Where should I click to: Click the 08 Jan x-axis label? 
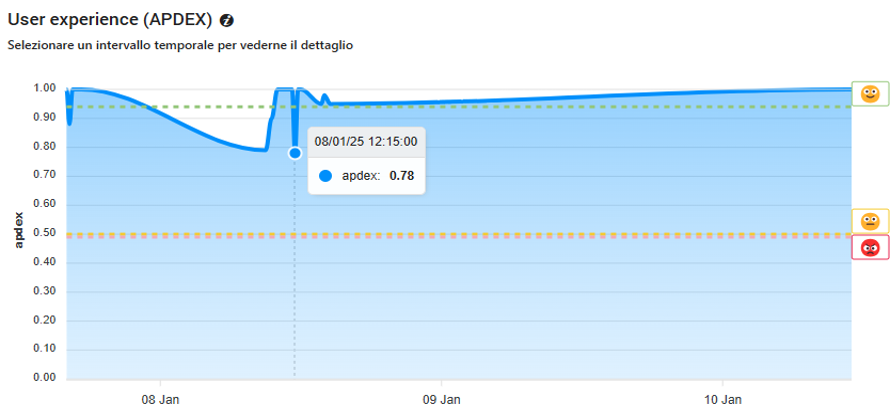(160, 398)
